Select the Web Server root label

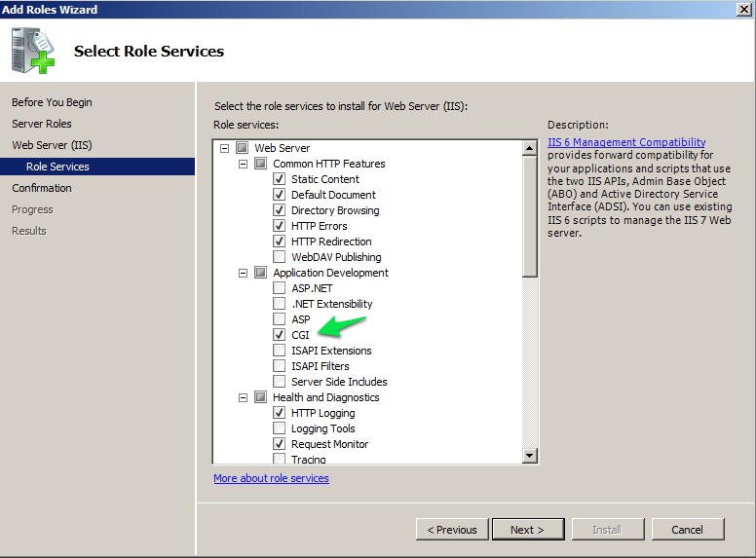click(x=283, y=148)
